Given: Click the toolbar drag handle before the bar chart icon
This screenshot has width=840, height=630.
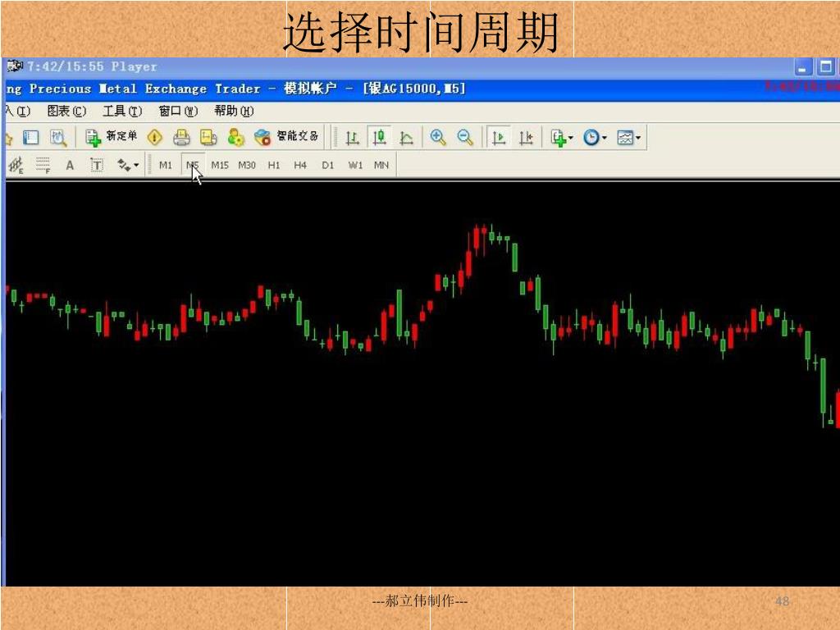Looking at the screenshot, I should (x=336, y=138).
